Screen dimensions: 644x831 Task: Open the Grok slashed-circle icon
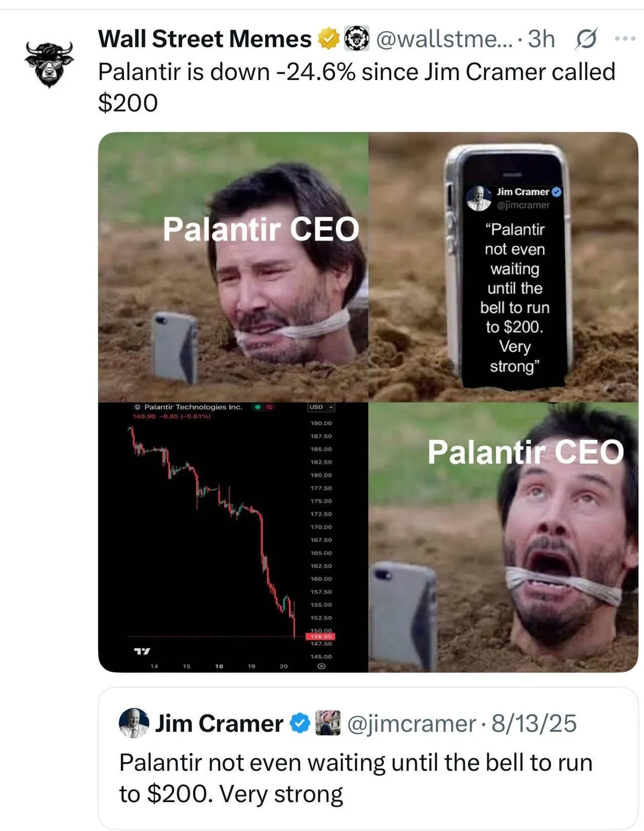[586, 39]
